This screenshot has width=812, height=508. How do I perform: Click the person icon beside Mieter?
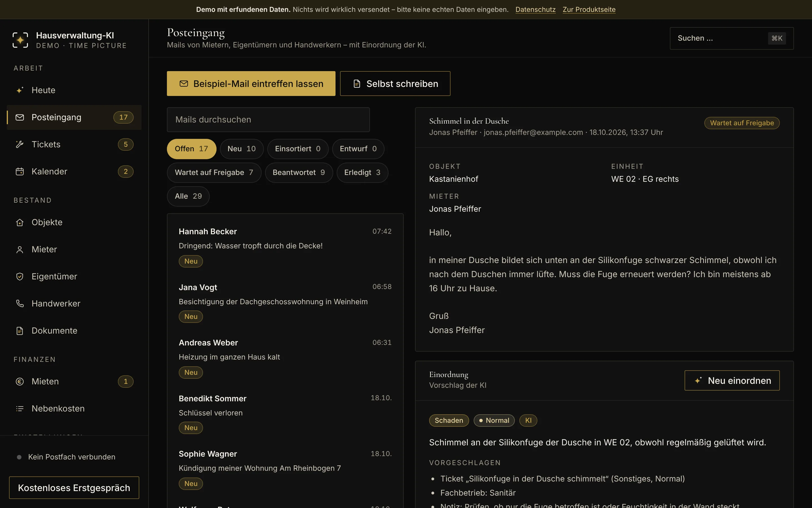(x=20, y=250)
